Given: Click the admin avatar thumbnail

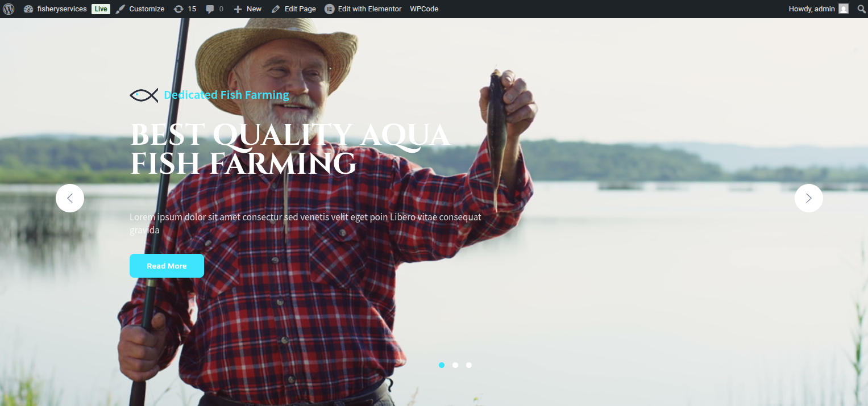Looking at the screenshot, I should [844, 9].
